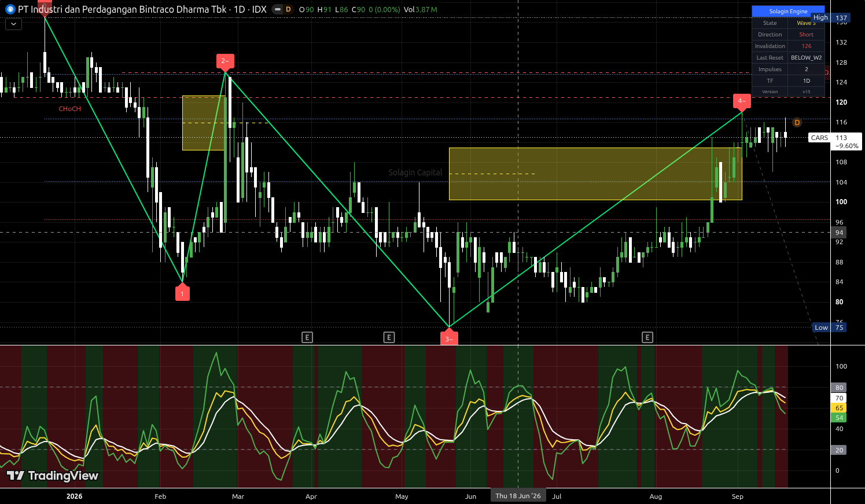Collapse the chart legend chevron
The width and height of the screenshot is (865, 504).
13,24
